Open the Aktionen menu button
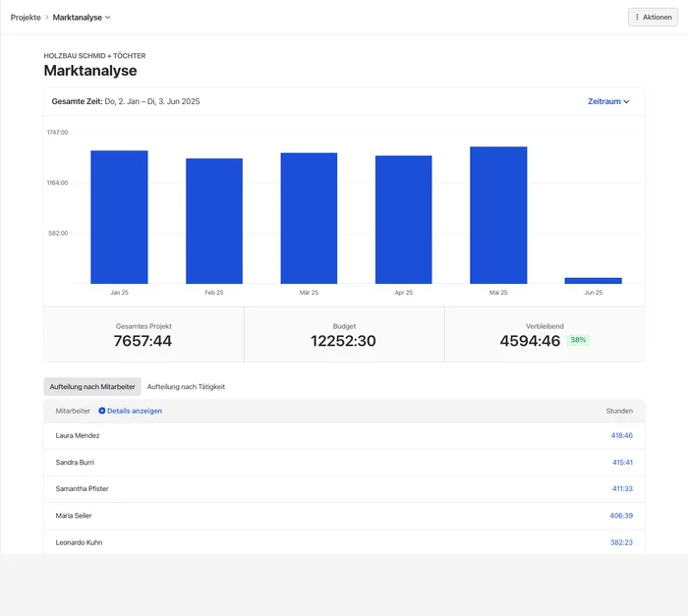The width and height of the screenshot is (688, 616). (653, 17)
